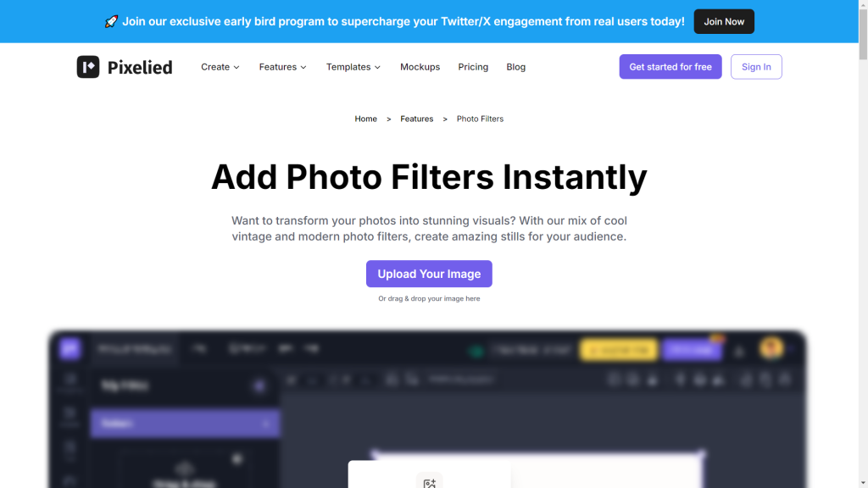This screenshot has height=488, width=868.
Task: Open the Pricing page
Action: [473, 67]
